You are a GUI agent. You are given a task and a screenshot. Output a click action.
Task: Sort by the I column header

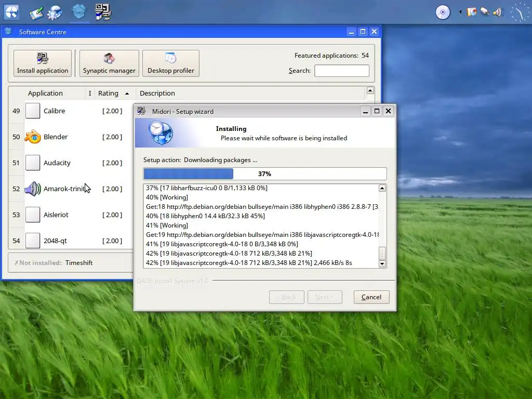click(89, 94)
